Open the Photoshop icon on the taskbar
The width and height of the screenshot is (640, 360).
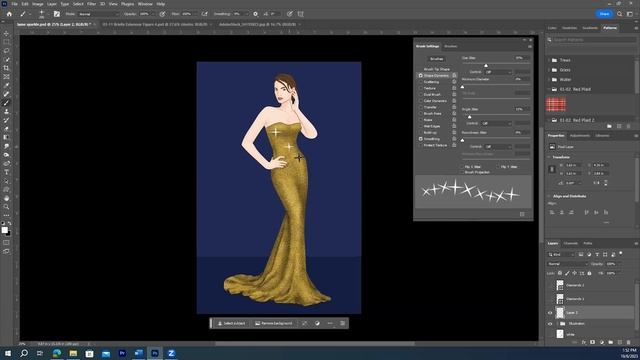tap(155, 353)
